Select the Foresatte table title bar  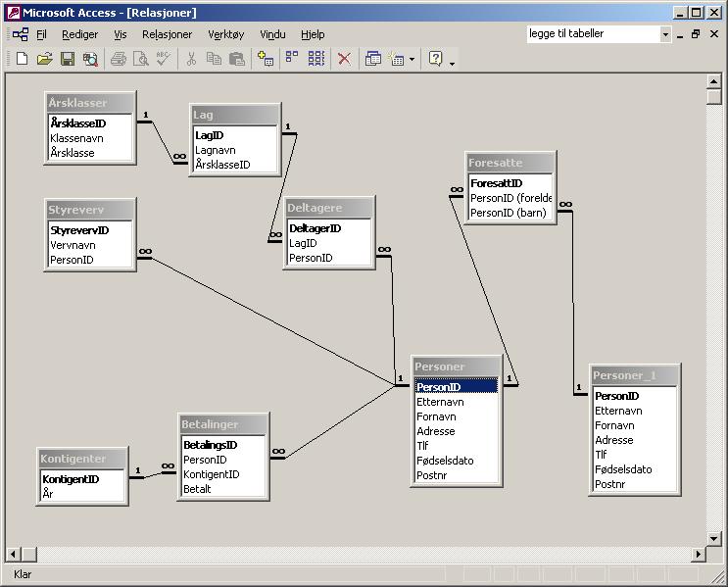click(x=510, y=163)
